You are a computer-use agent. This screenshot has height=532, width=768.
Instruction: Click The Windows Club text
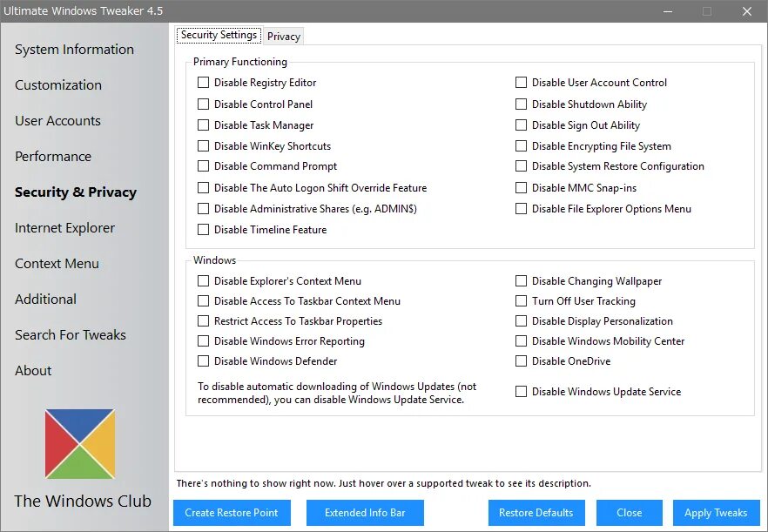click(x=83, y=502)
